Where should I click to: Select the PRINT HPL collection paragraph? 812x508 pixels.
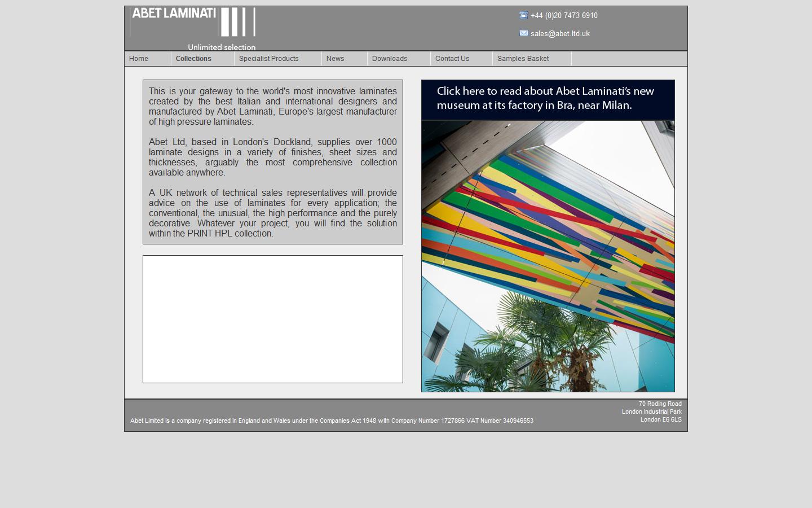tap(273, 213)
